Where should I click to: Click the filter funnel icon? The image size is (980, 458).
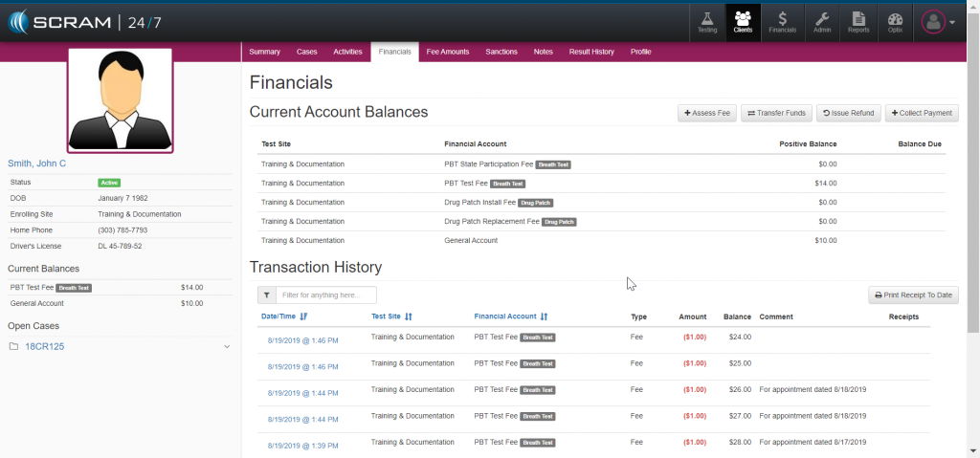coord(267,295)
